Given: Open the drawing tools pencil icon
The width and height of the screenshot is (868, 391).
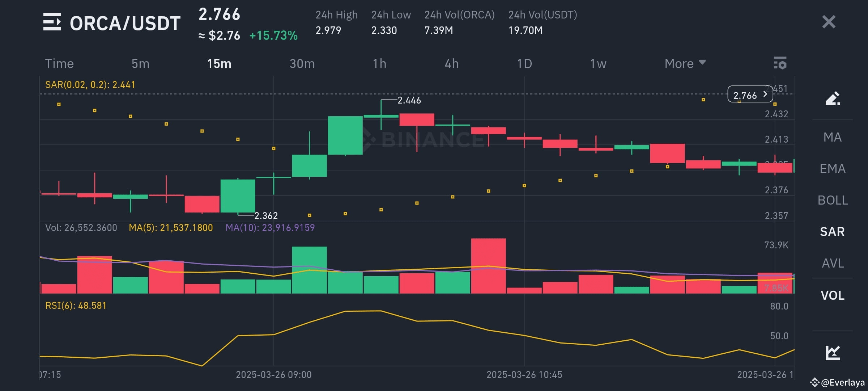Looking at the screenshot, I should tap(832, 99).
